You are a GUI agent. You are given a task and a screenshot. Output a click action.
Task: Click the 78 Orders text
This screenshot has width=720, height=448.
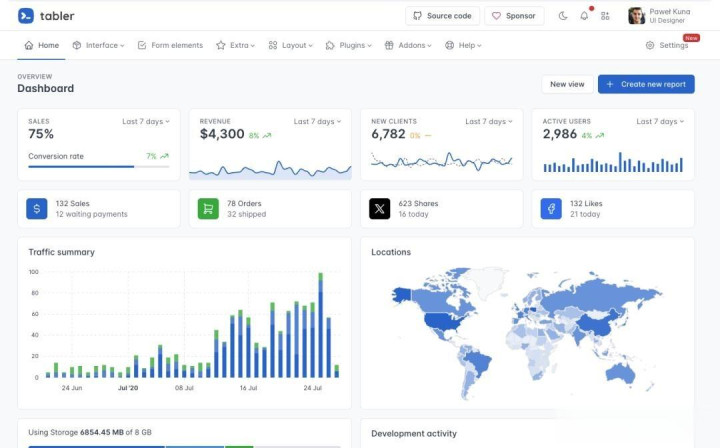pyautogui.click(x=244, y=203)
